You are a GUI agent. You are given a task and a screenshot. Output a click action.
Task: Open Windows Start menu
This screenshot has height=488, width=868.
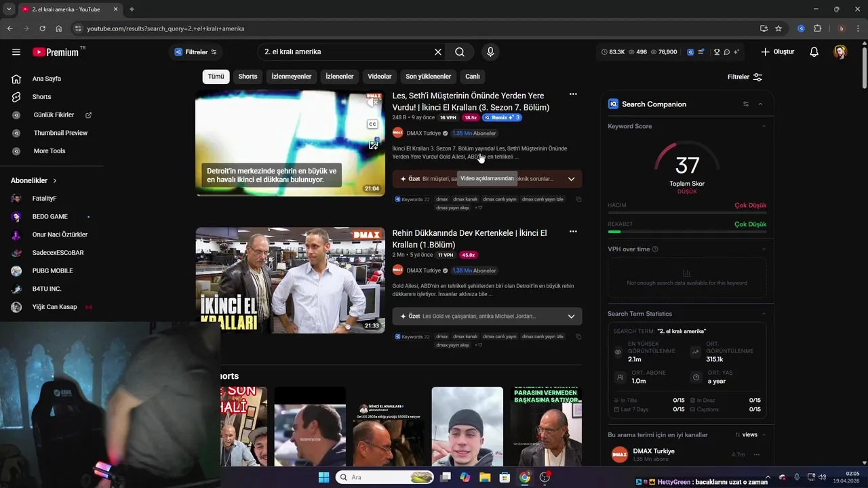[x=323, y=477]
